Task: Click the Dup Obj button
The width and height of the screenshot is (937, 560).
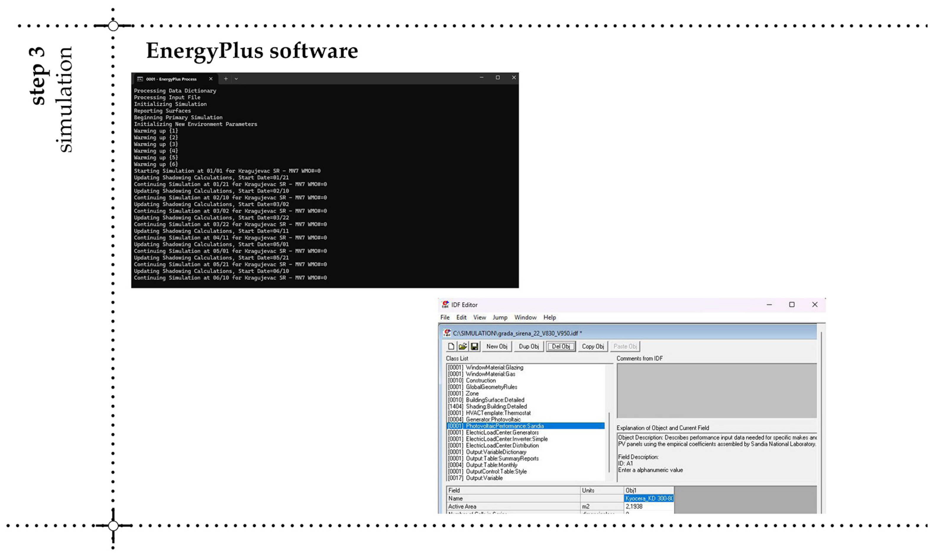Action: [x=528, y=346]
